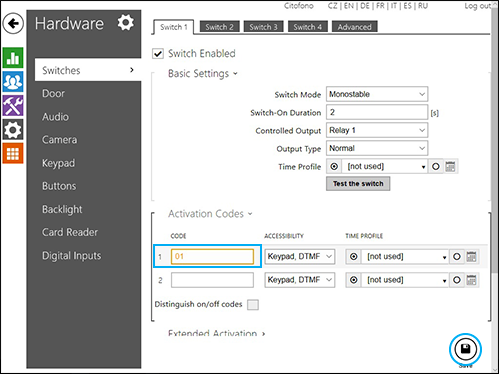The width and height of the screenshot is (499, 374).
Task: Open Accessibility dropdown for code 1
Action: coord(300,257)
